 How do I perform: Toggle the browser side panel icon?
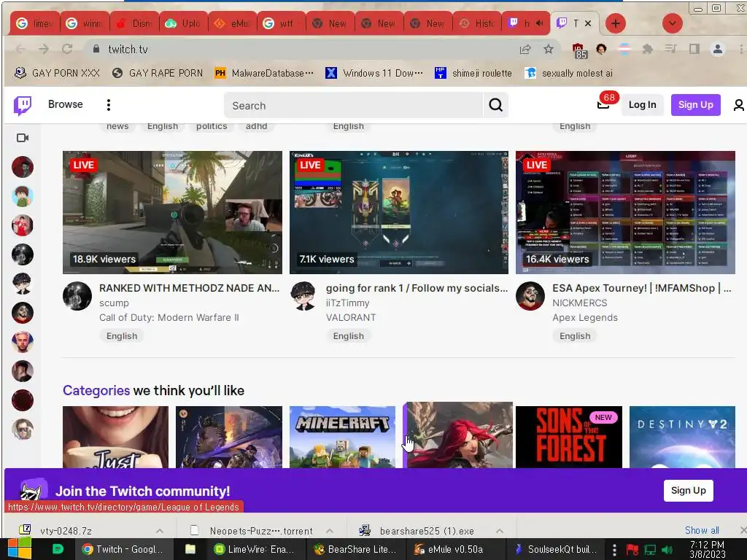(694, 49)
